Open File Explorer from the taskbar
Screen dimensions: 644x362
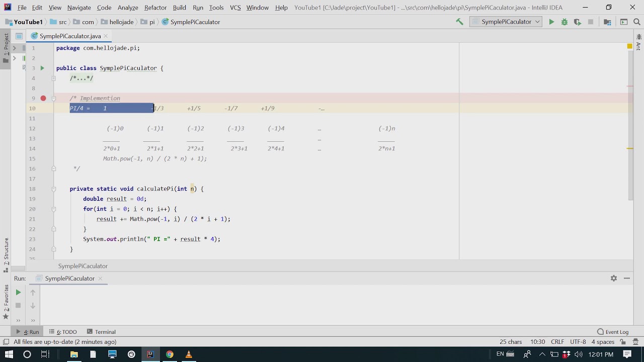[x=74, y=354]
